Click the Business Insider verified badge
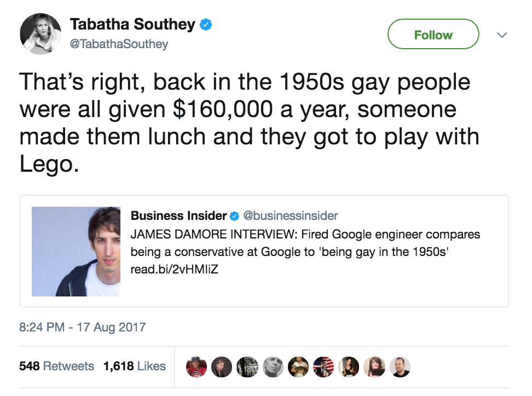This screenshot has height=396, width=532. [234, 216]
